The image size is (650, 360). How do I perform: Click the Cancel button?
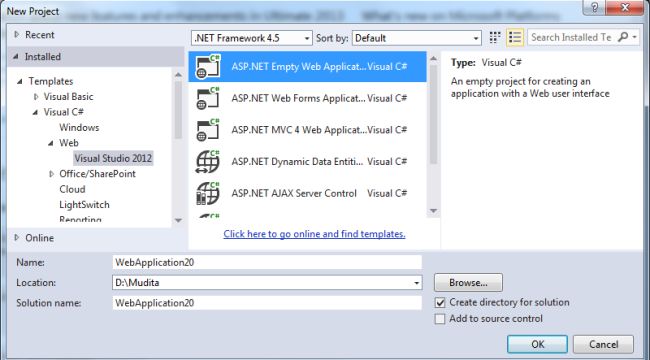[x=604, y=344]
